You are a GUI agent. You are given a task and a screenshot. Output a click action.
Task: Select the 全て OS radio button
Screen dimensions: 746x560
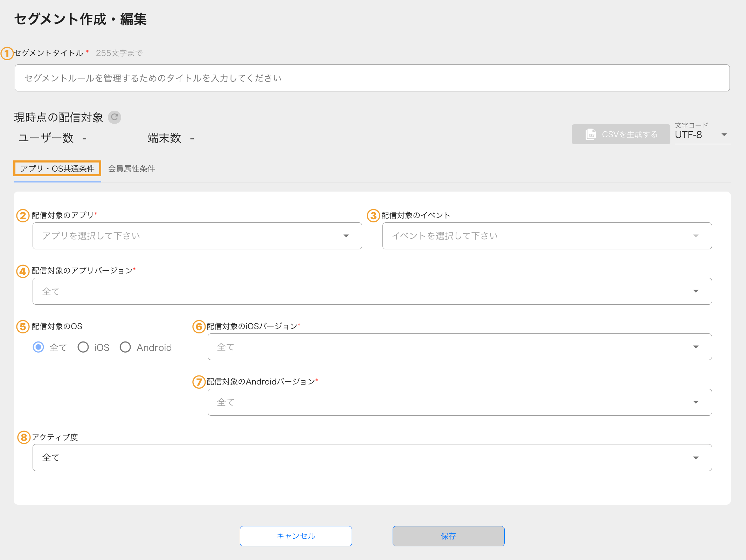coord(39,347)
